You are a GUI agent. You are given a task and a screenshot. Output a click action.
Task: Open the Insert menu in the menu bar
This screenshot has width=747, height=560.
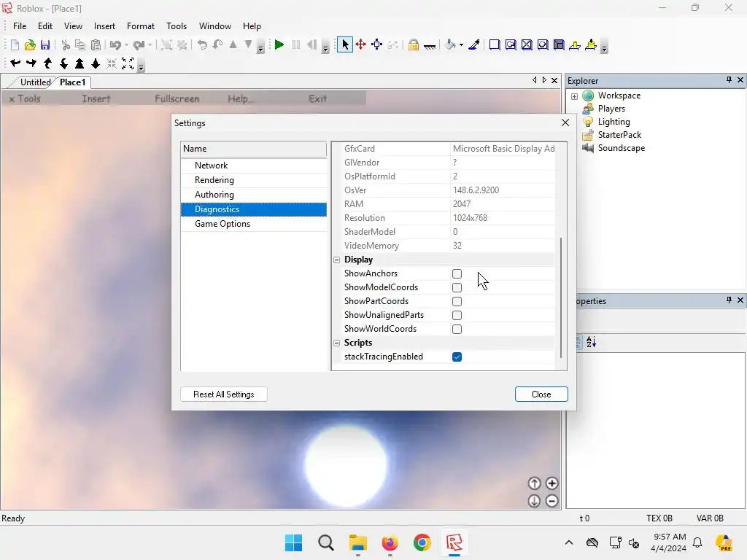104,26
